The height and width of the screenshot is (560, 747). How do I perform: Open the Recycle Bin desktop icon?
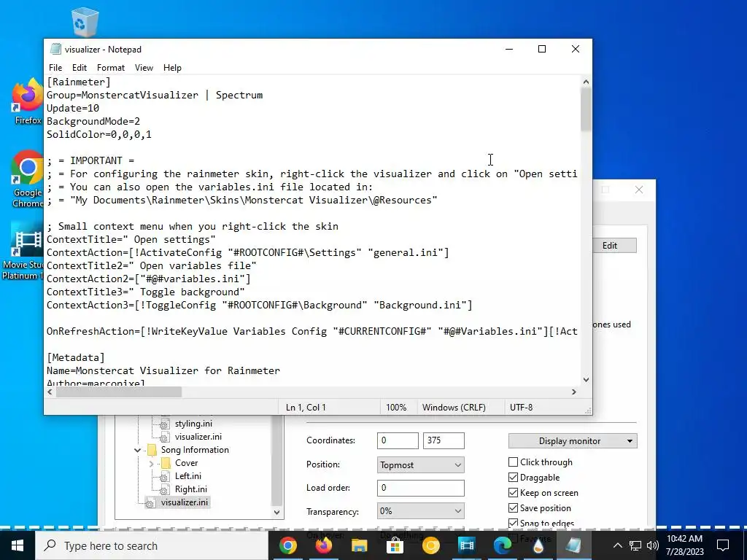85,21
